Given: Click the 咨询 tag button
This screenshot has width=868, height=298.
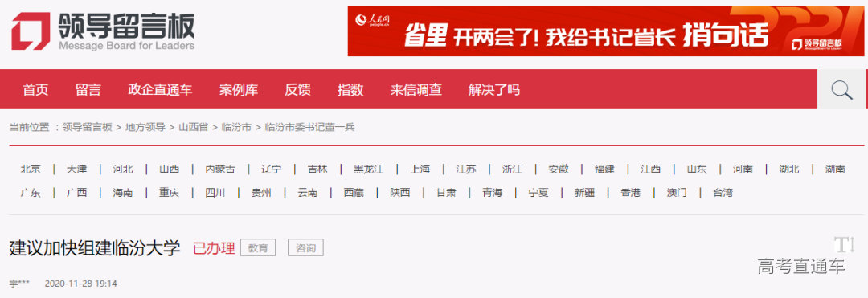Looking at the screenshot, I should point(305,248).
